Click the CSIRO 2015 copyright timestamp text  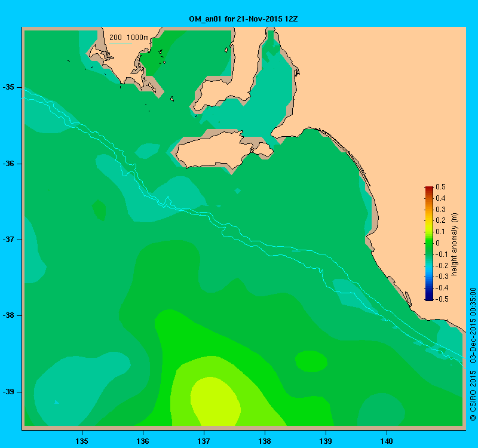473,354
